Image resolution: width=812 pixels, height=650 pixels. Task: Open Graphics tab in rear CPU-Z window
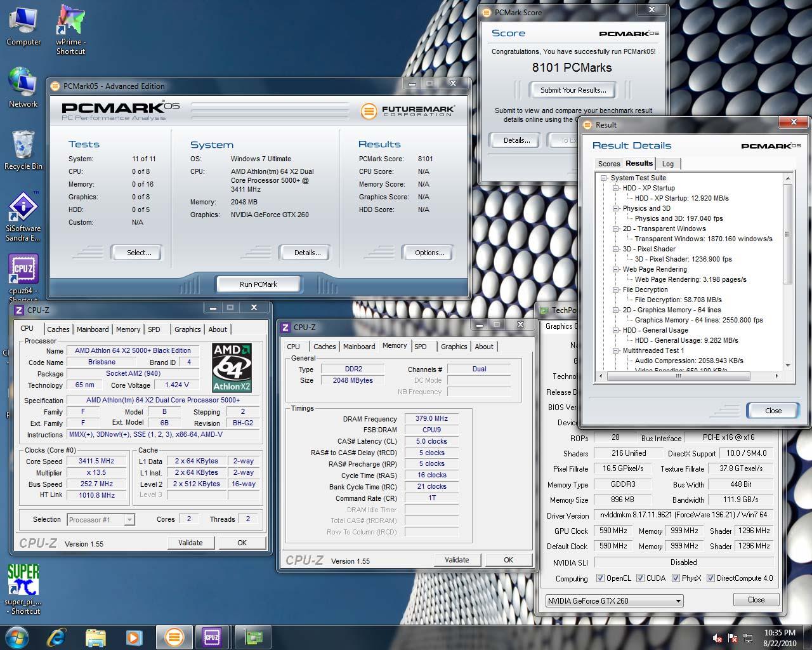coord(188,329)
